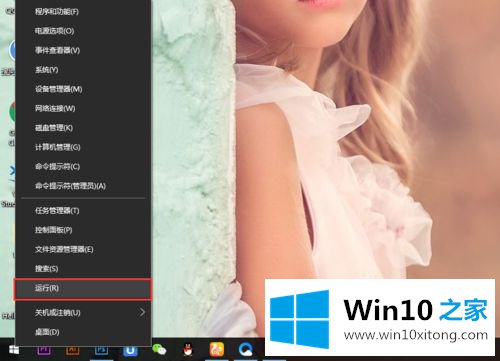500x361 pixels.
Task: Open the blue U app on taskbar
Action: tap(130, 351)
